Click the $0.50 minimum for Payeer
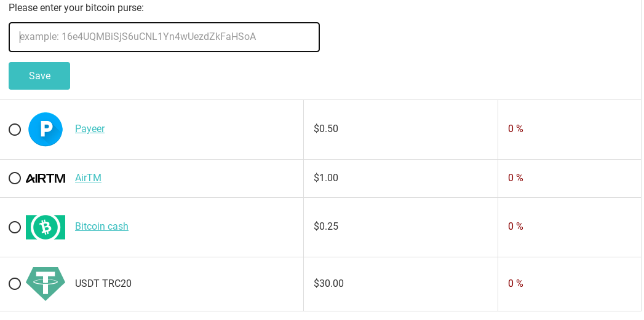Viewport: 644px width, 320px height. (326, 128)
